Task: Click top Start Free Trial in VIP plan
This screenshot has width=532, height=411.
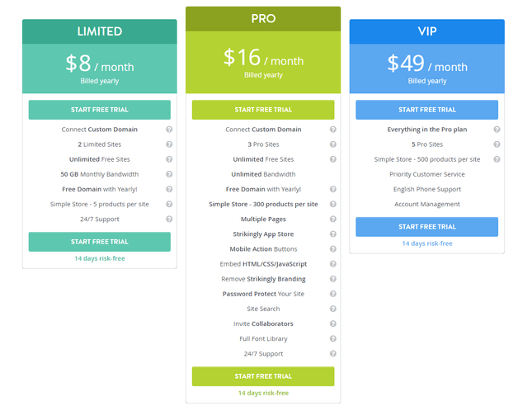Action: point(426,110)
